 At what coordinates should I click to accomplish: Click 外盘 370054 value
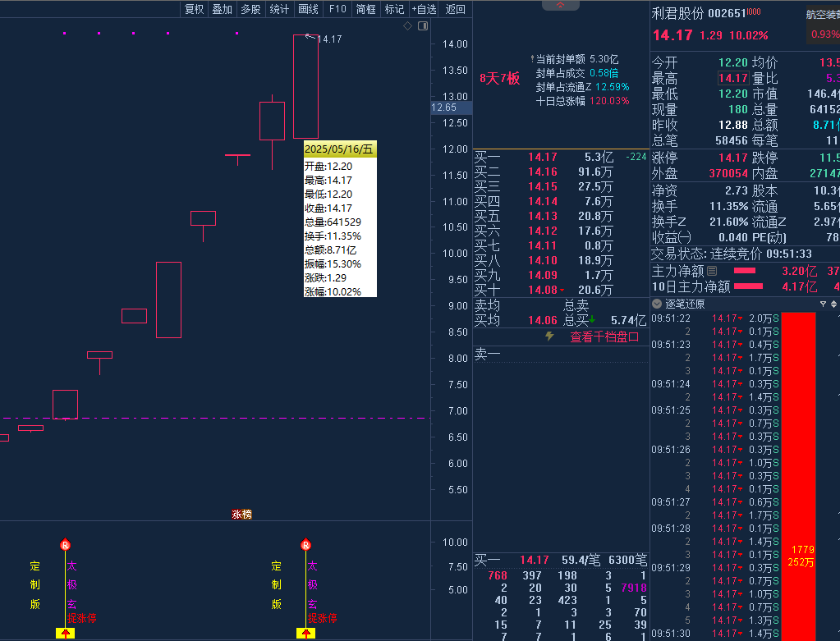click(x=728, y=173)
